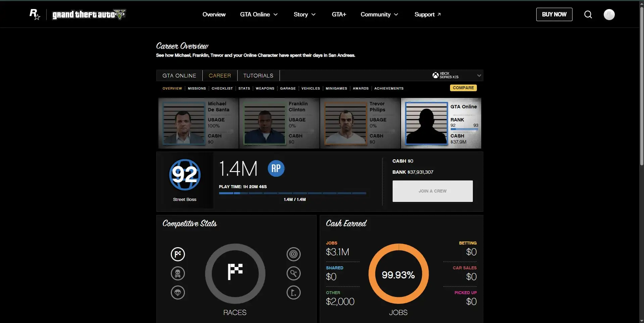Screen dimensions: 644x323
Task: Open the user profile avatar
Action: [609, 14]
